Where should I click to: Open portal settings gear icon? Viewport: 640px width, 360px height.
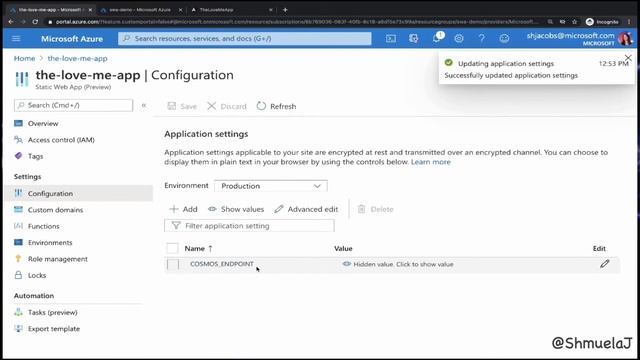coord(459,38)
